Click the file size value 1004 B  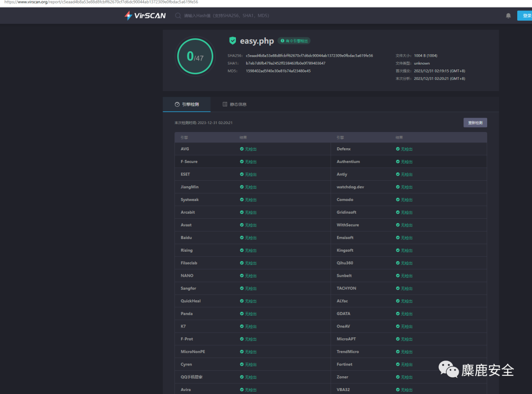426,56
